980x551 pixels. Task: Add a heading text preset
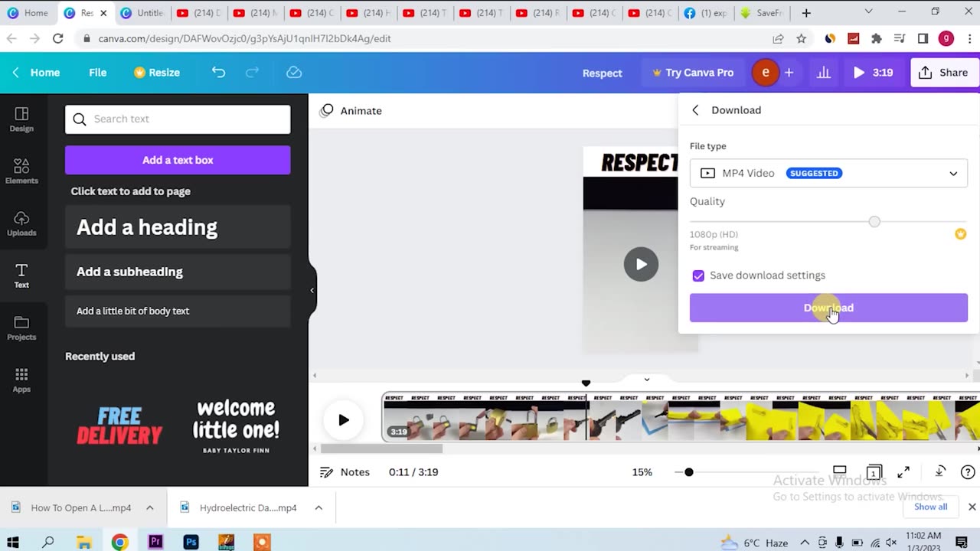[178, 227]
